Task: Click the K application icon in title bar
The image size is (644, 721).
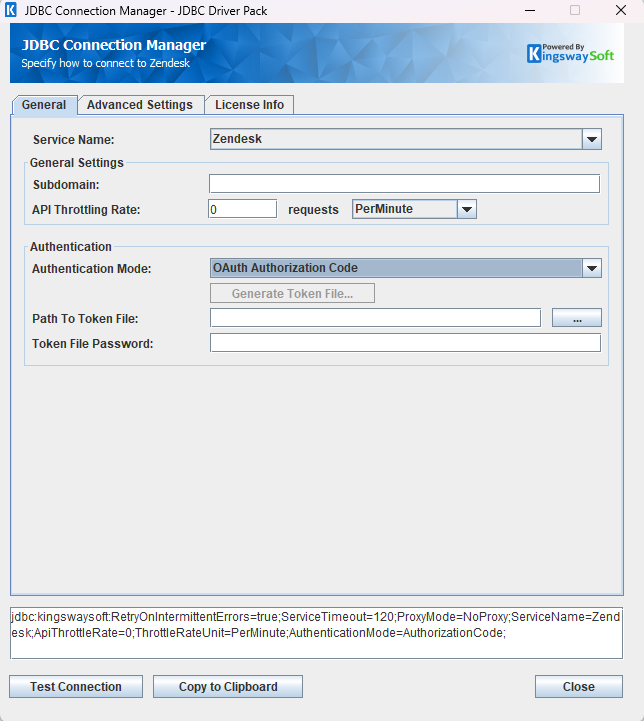Action: coord(11,10)
